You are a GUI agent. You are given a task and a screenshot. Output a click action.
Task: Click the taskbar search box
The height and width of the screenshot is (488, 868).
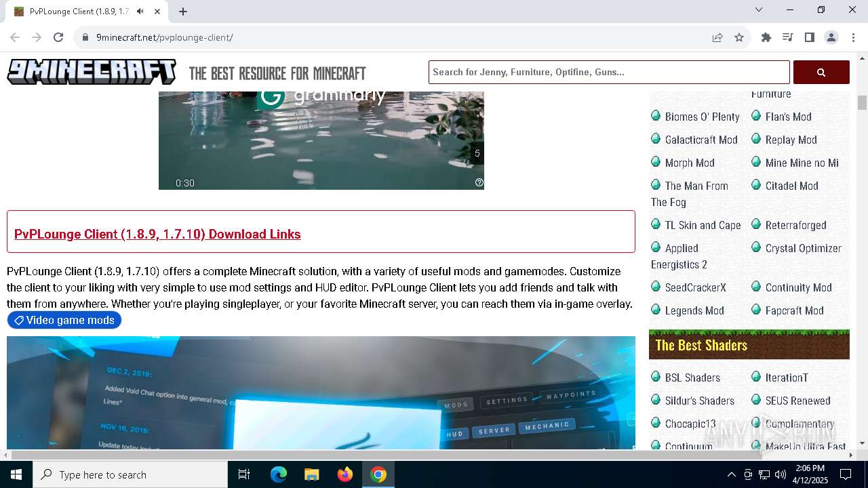coord(130,474)
